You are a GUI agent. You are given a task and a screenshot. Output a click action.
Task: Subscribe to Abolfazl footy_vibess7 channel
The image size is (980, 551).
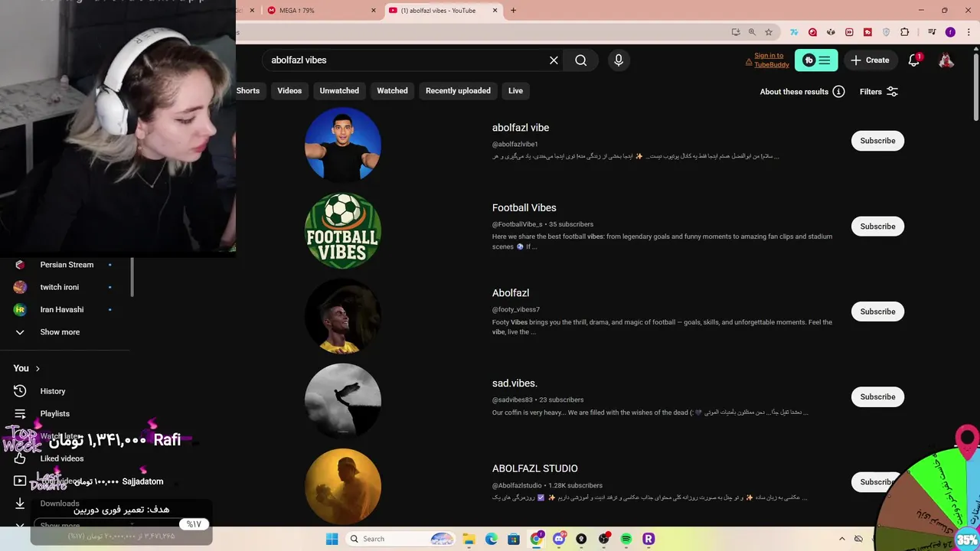pyautogui.click(x=877, y=311)
